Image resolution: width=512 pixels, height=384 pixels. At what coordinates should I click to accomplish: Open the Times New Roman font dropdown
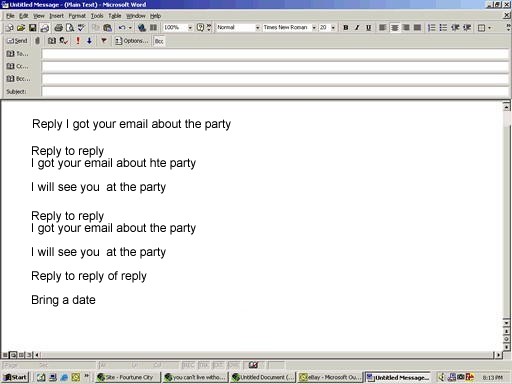(x=314, y=28)
